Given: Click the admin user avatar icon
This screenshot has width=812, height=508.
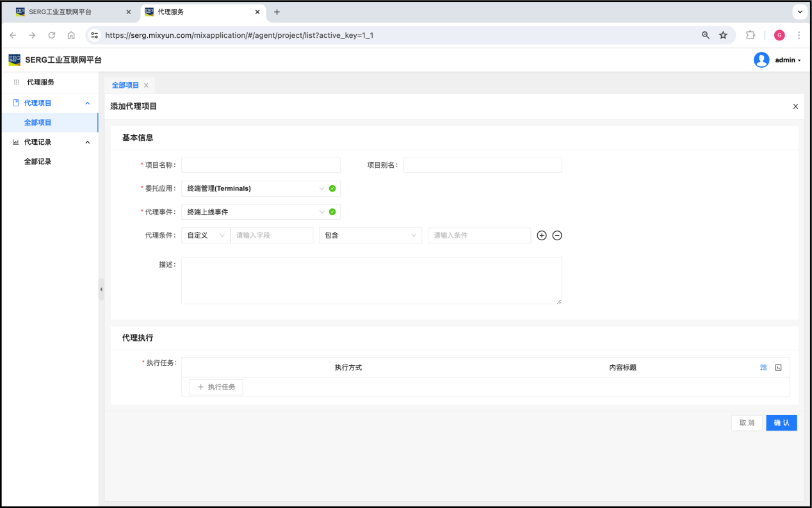Looking at the screenshot, I should pyautogui.click(x=761, y=60).
